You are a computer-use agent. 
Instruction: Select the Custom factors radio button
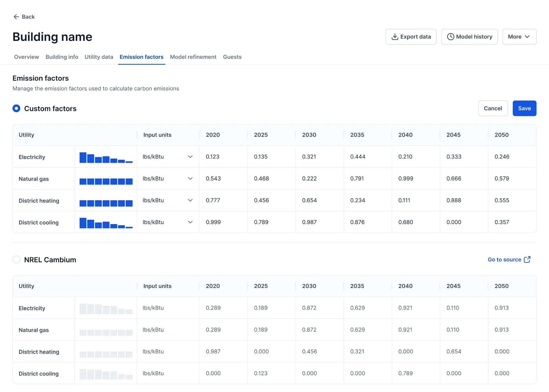click(x=16, y=108)
